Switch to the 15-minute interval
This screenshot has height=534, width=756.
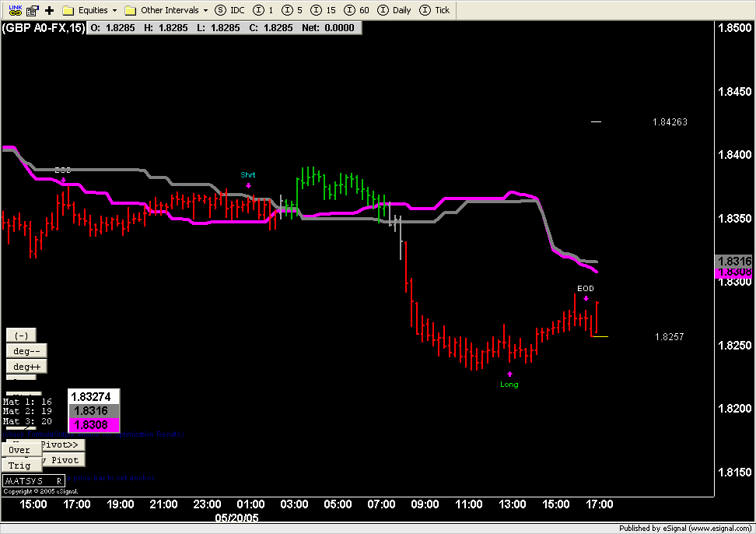click(x=323, y=10)
